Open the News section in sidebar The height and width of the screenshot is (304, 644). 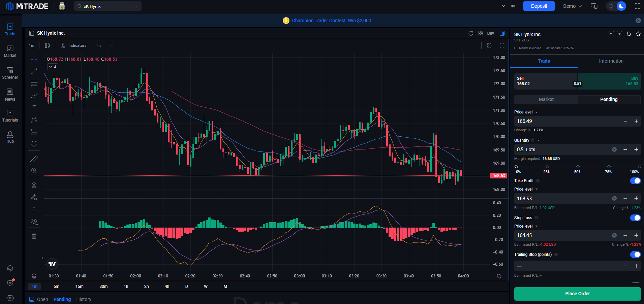click(x=10, y=95)
